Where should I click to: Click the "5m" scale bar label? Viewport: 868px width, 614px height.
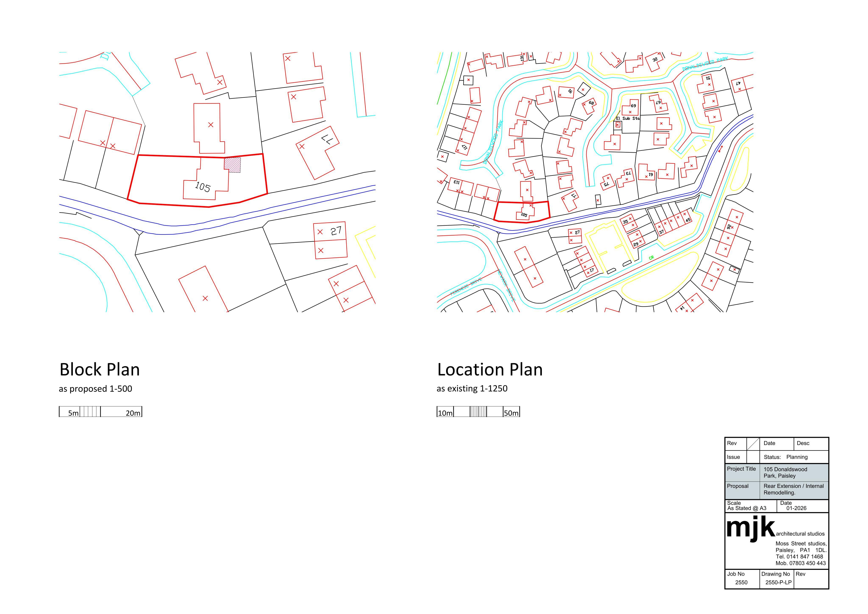point(73,413)
